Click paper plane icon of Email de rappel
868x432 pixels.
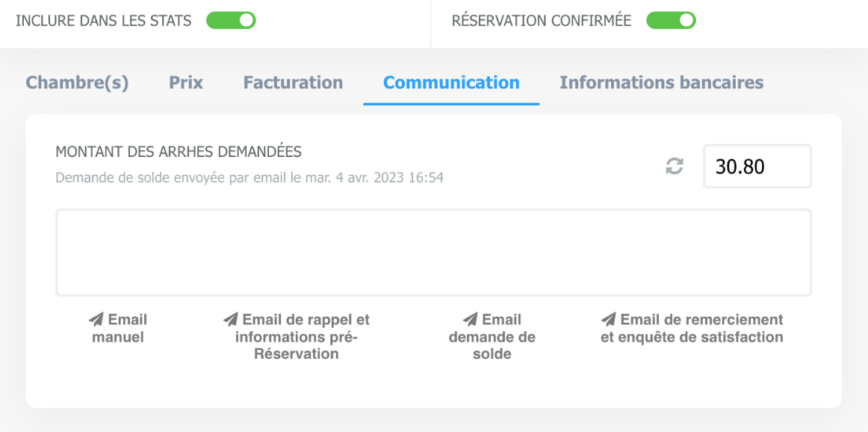click(x=230, y=320)
